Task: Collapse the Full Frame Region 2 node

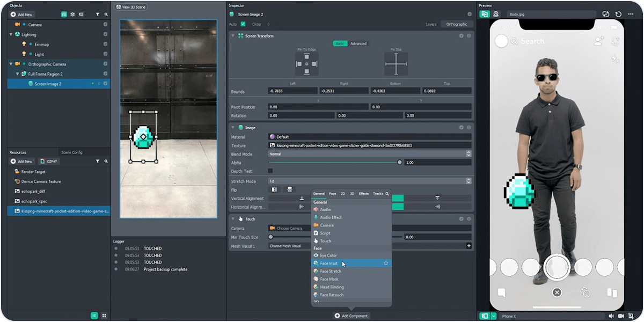Action: 17,74
